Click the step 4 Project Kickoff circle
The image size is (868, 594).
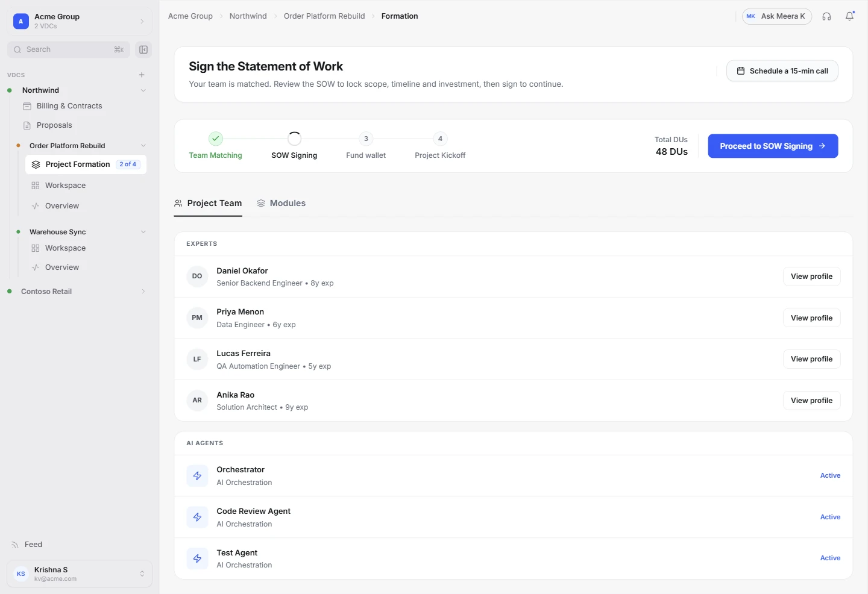(x=440, y=139)
